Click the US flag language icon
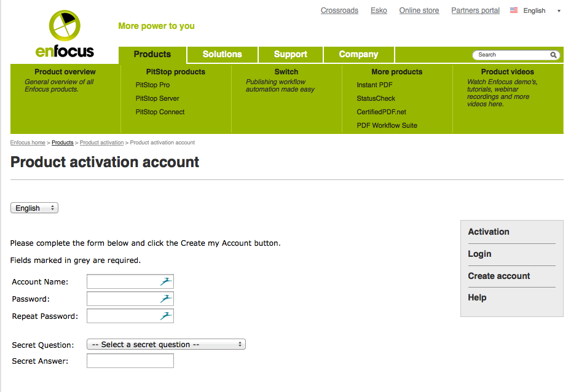571x392 pixels. tap(514, 10)
